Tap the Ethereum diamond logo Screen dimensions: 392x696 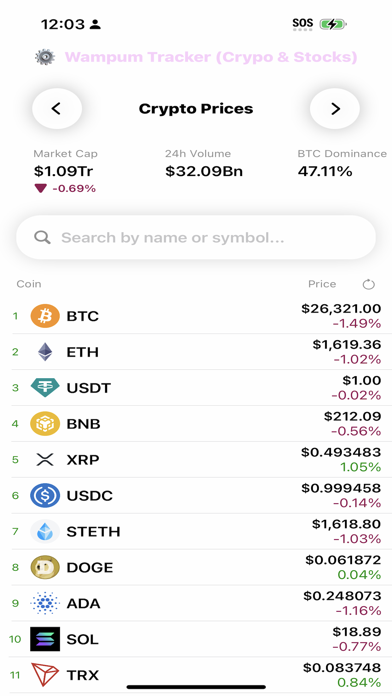coord(45,352)
